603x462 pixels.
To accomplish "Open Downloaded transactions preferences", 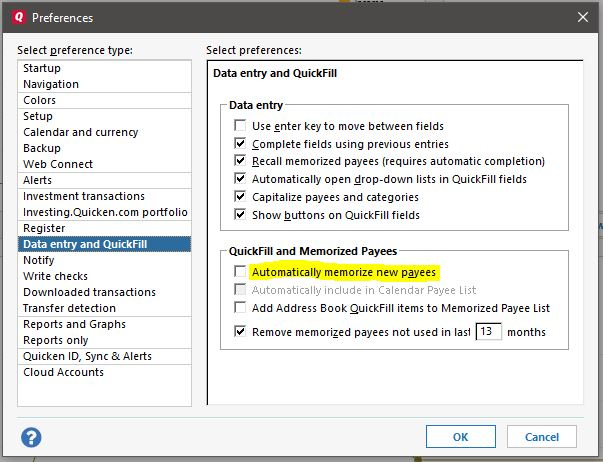I will point(104,292).
